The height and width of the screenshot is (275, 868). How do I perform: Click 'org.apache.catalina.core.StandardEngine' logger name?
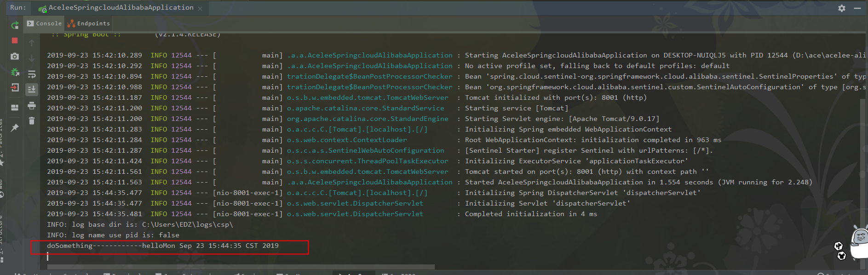tap(368, 119)
